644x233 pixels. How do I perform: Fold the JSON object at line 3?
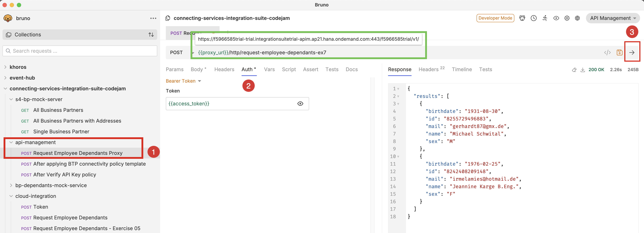(x=398, y=104)
